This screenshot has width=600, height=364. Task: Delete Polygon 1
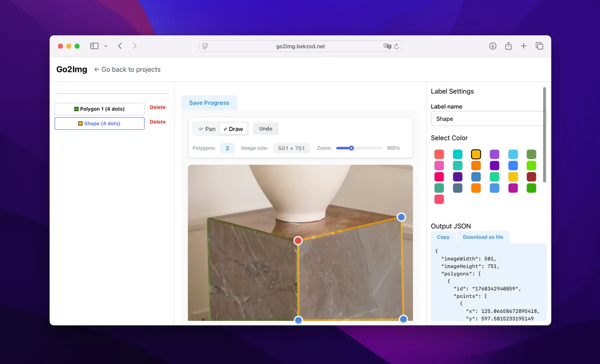(x=157, y=107)
